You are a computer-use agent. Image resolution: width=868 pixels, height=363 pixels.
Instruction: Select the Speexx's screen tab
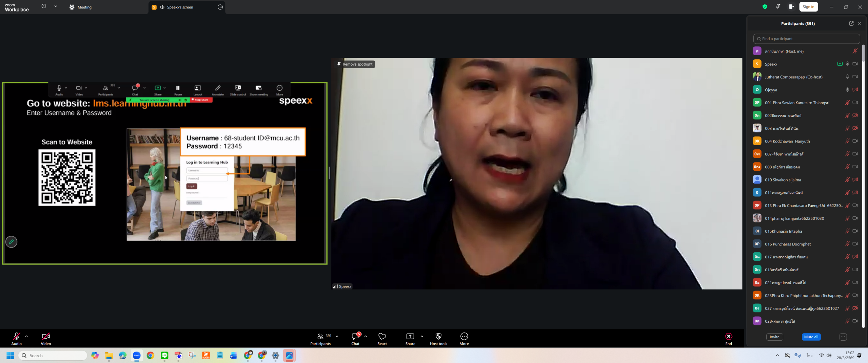pyautogui.click(x=180, y=7)
